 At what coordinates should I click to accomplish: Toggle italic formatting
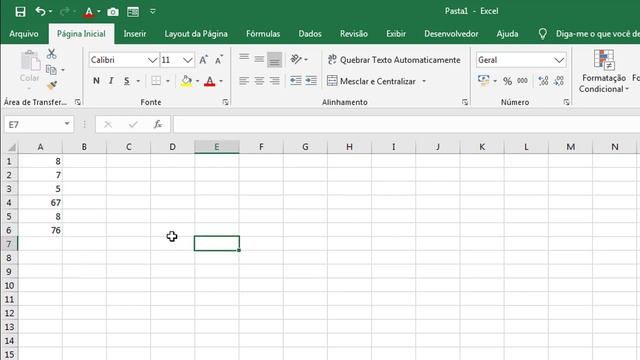pyautogui.click(x=111, y=81)
